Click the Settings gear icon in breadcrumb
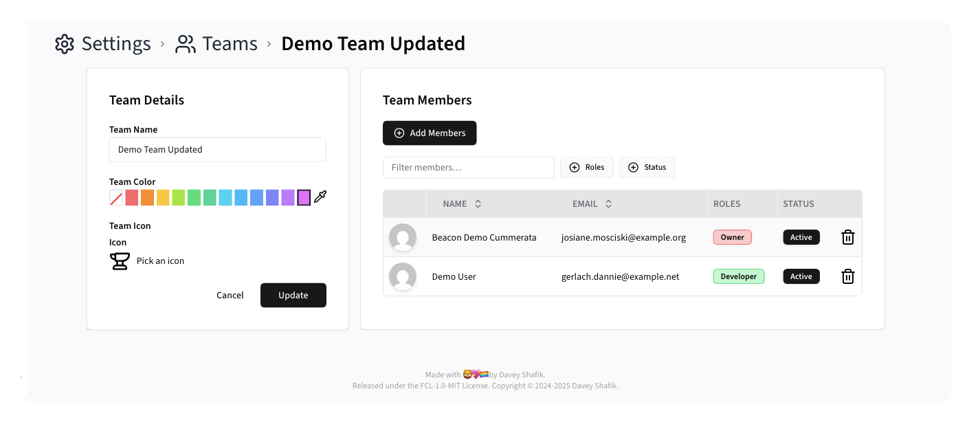980x431 pixels. (64, 43)
